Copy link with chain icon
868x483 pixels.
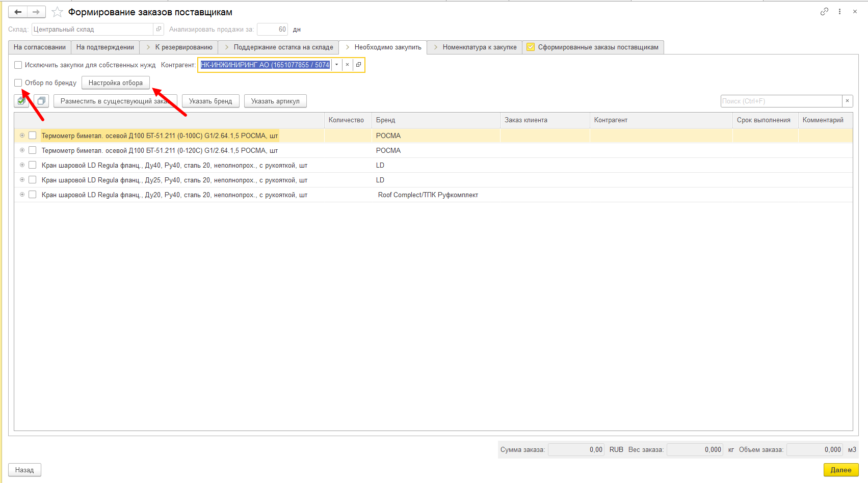coord(824,12)
